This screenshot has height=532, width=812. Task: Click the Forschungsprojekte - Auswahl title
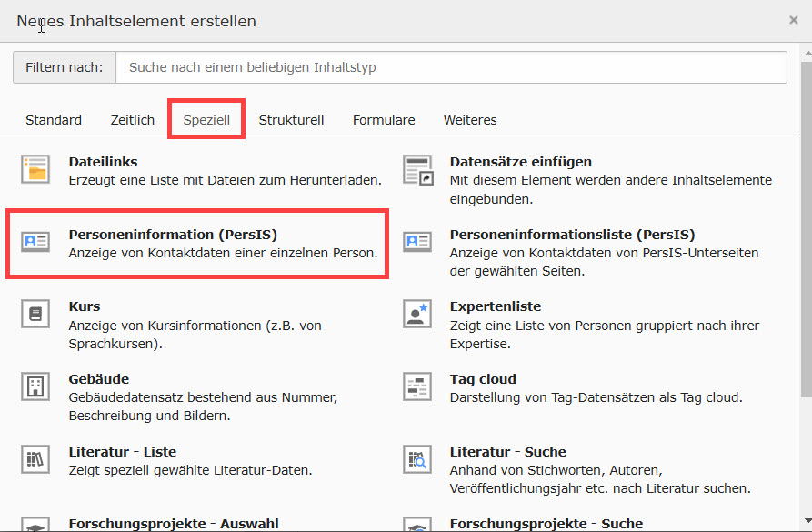click(174, 524)
